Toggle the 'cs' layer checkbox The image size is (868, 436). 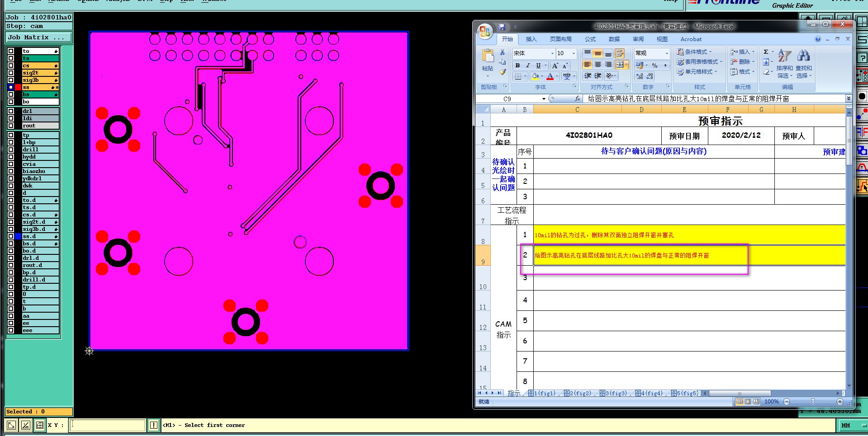point(11,66)
